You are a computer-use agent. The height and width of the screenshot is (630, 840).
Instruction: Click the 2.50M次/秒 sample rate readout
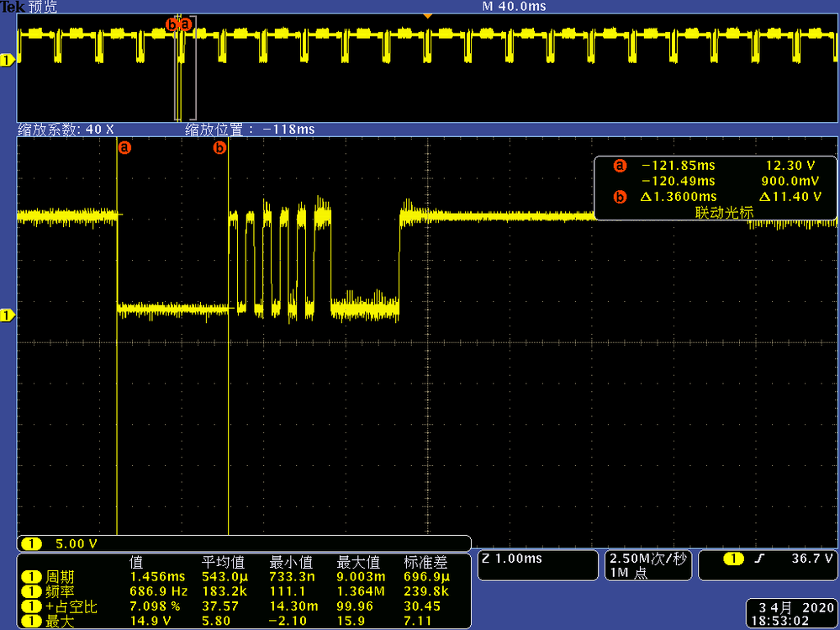coord(649,559)
